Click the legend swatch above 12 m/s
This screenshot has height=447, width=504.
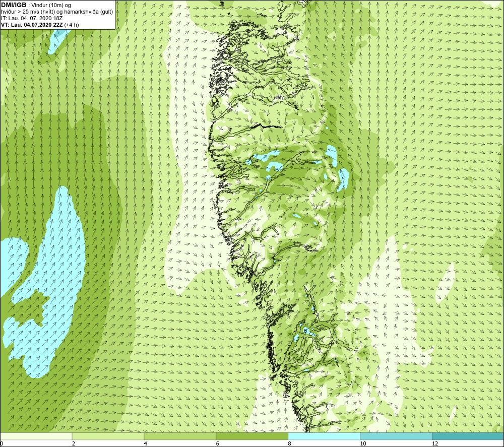pos(468,436)
